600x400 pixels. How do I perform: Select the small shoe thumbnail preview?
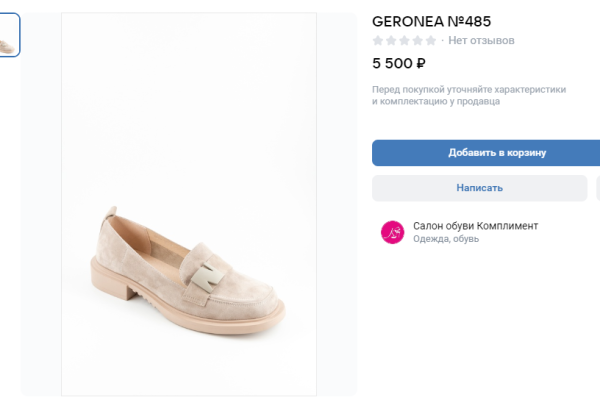[9, 35]
